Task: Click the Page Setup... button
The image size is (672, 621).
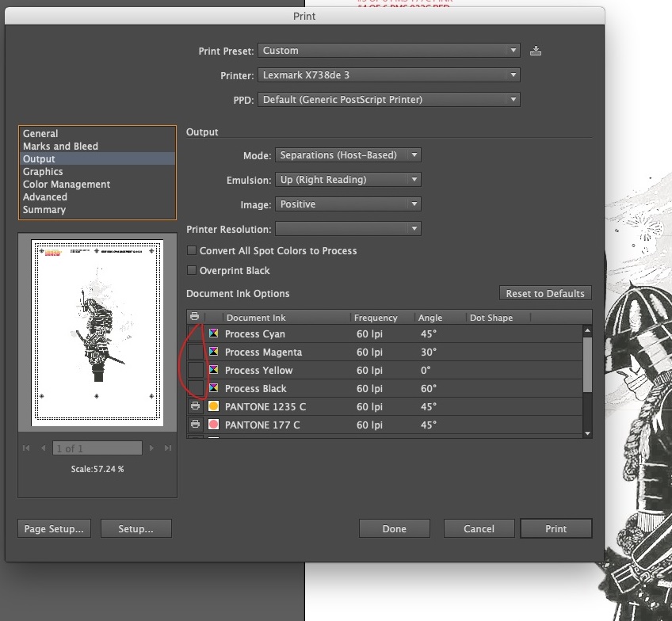Action: (55, 529)
